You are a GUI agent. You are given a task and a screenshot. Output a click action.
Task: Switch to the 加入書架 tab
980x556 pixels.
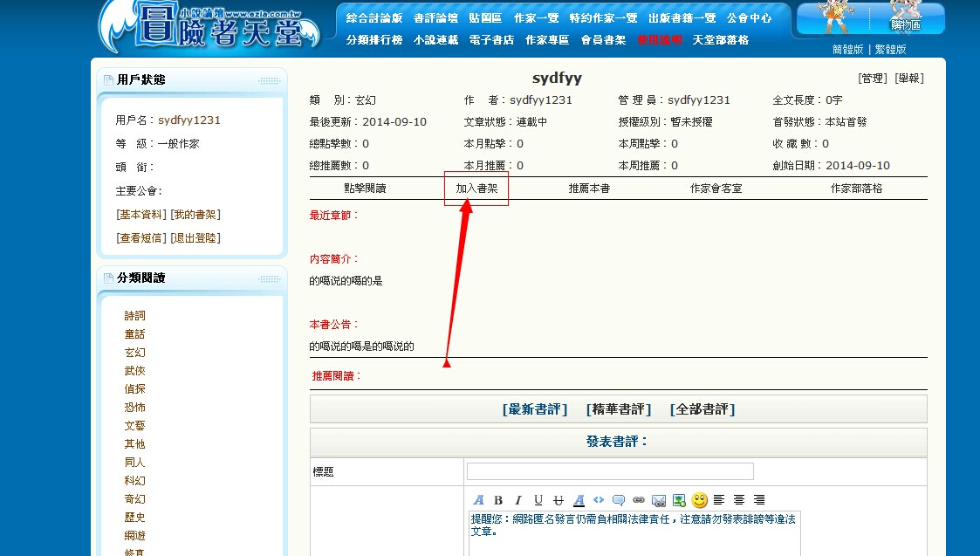click(x=476, y=188)
